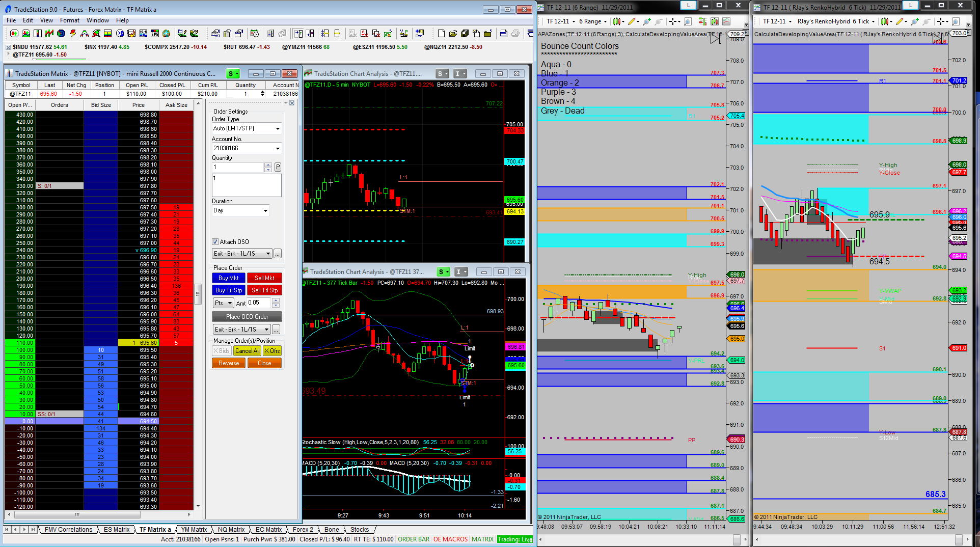Click the Quantity input field in Order Settings

(238, 167)
